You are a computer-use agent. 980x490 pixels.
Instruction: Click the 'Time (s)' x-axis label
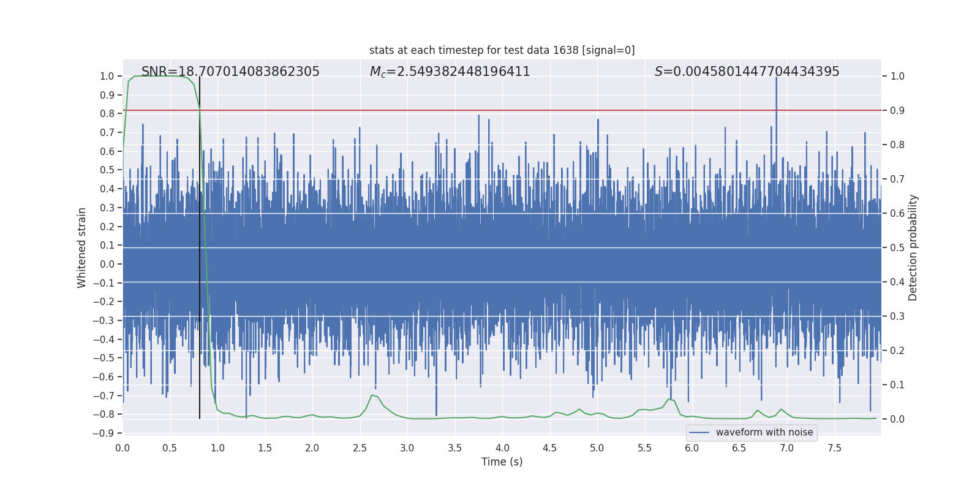(502, 462)
